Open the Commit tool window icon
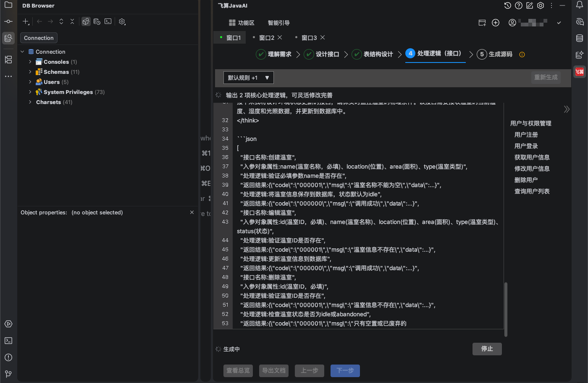 (8, 22)
